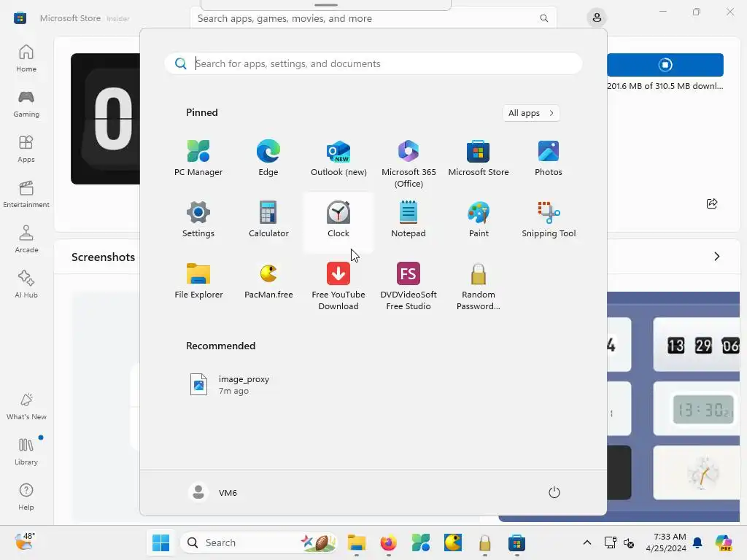
Task: Expand All apps list
Action: (x=531, y=113)
